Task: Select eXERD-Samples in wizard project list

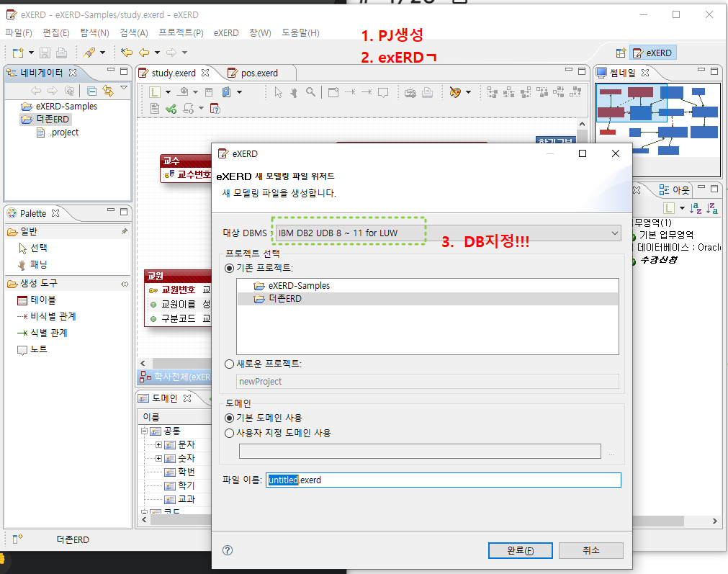Action: coord(428,286)
